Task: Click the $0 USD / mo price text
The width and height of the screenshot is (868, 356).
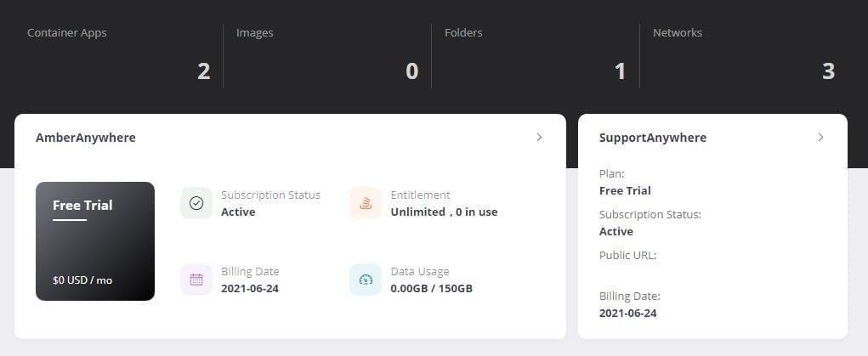Action: [82, 280]
